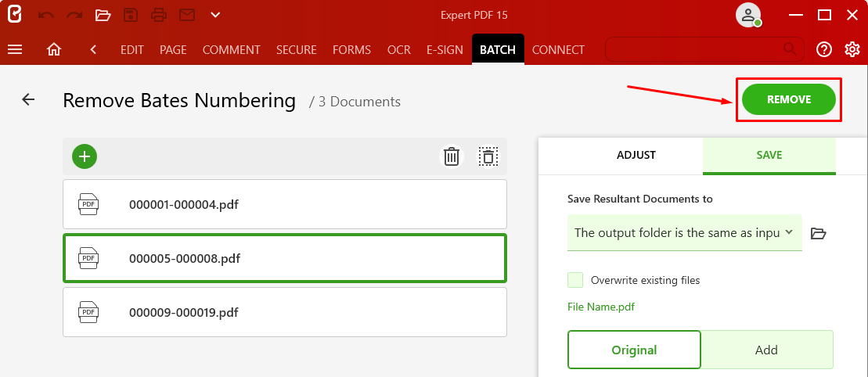Add documents with green plus button
The width and height of the screenshot is (868, 377).
coord(85,156)
